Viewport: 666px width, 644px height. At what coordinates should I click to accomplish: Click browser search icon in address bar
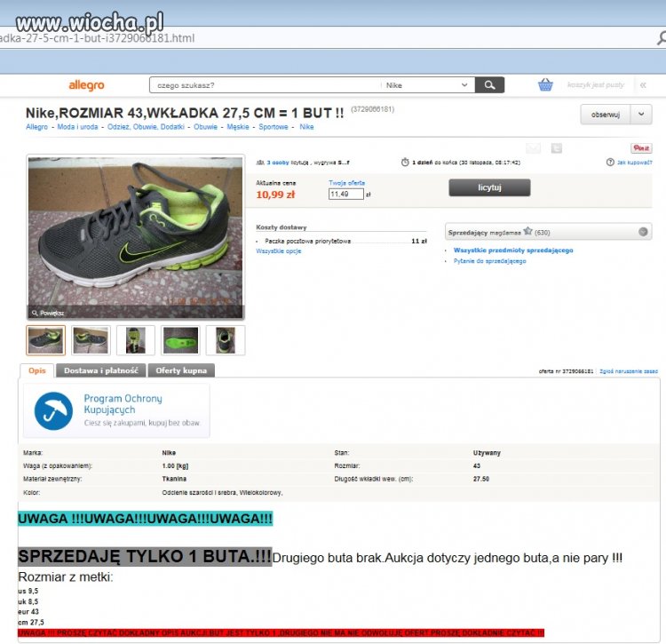tap(662, 37)
